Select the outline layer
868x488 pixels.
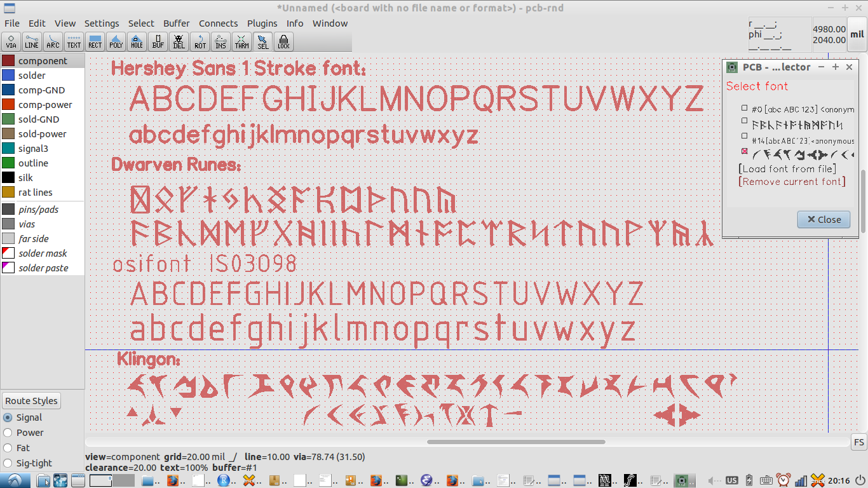(x=8, y=163)
